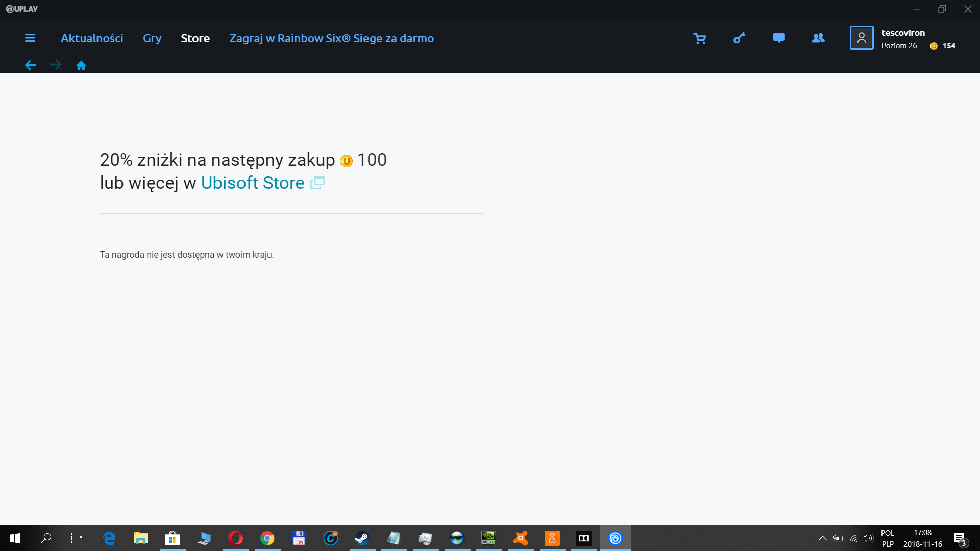Click the text 'Ta nagroda nie jest dostępna w twoim kraju.'
The image size is (980, 551).
coord(187,255)
